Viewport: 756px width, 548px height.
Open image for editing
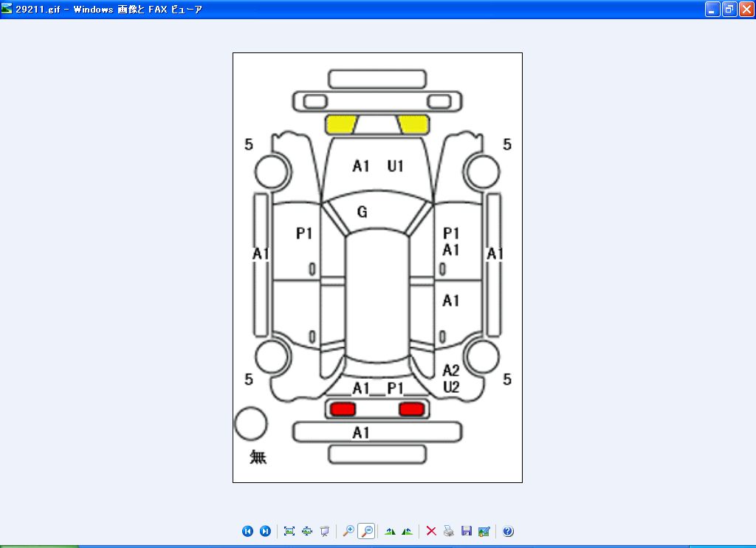tap(484, 531)
